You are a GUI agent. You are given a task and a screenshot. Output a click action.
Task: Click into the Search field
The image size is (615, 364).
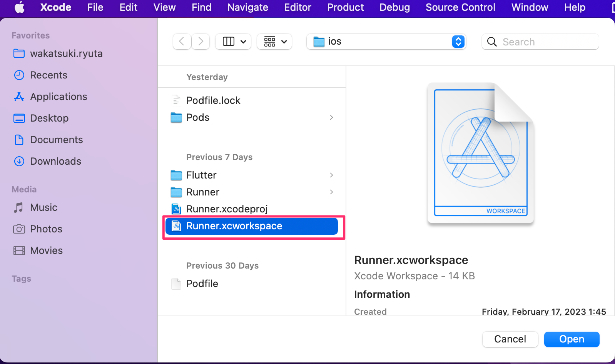point(540,42)
